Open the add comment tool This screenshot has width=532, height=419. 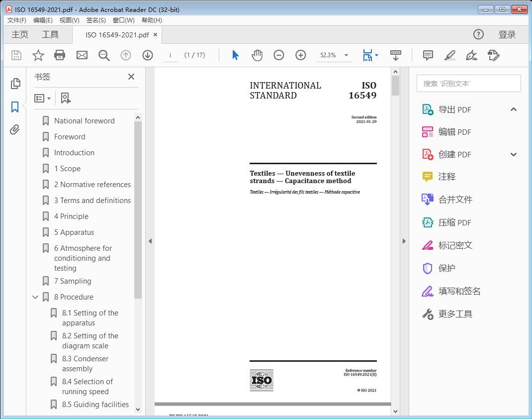[x=428, y=55]
